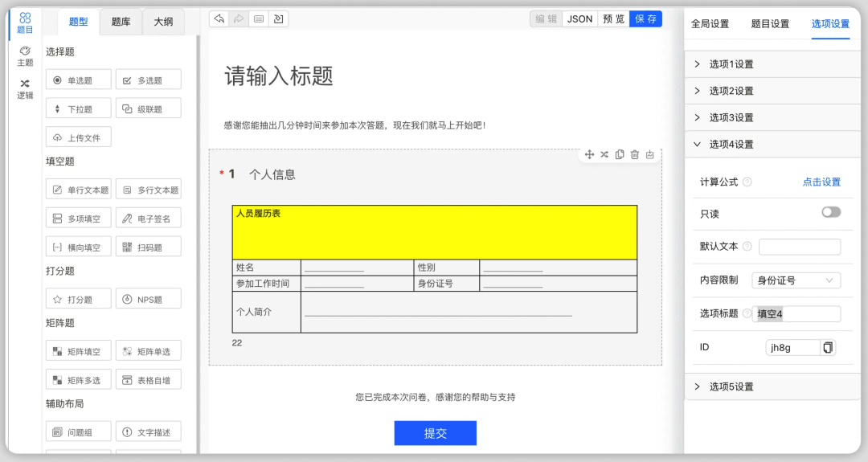
Task: Add a 多项填空 question
Action: point(79,219)
